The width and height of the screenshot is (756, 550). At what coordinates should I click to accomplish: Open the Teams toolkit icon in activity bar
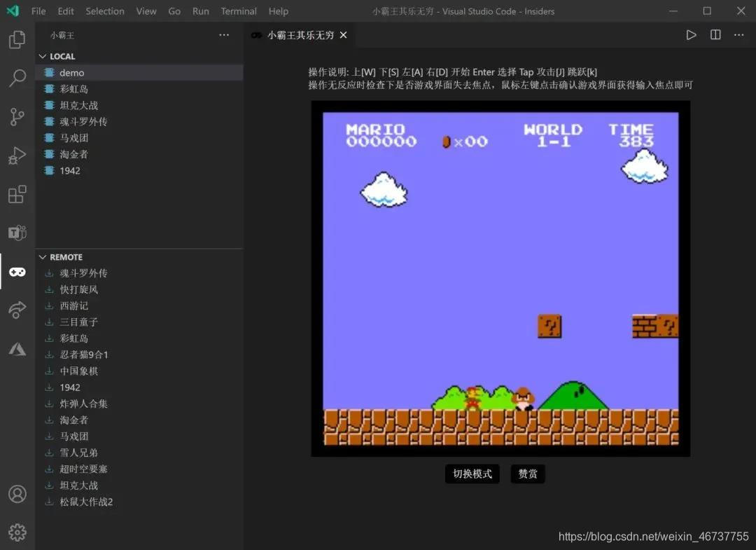click(17, 233)
